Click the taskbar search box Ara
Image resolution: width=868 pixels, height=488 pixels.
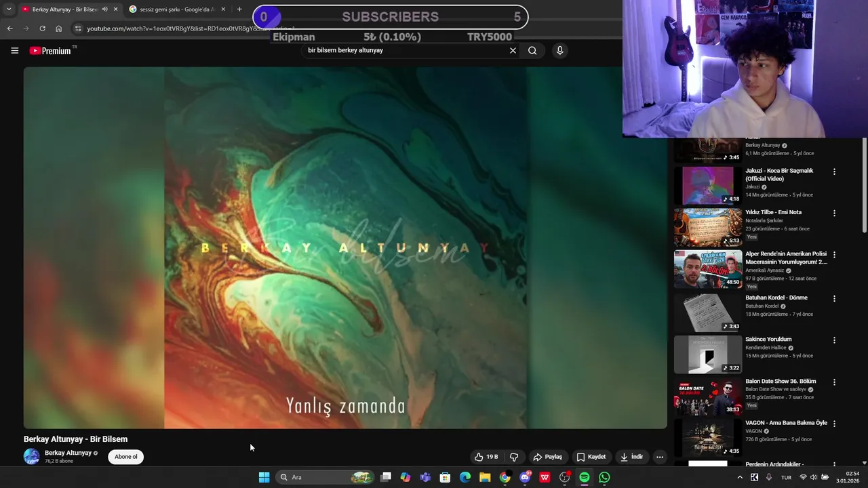[325, 477]
